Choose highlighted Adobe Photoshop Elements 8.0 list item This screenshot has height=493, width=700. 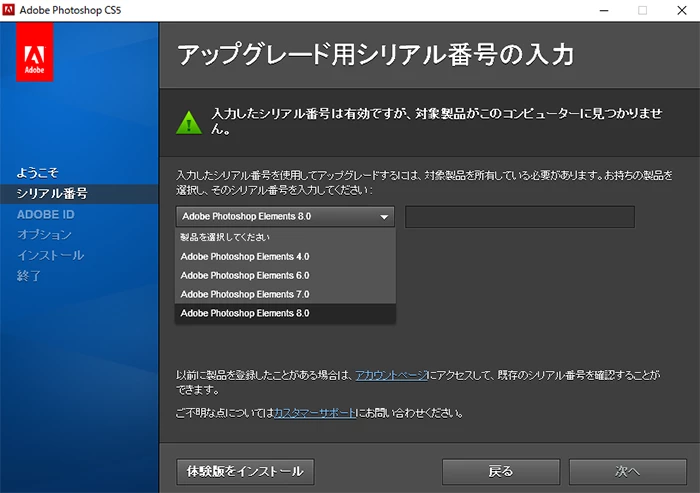point(285,313)
